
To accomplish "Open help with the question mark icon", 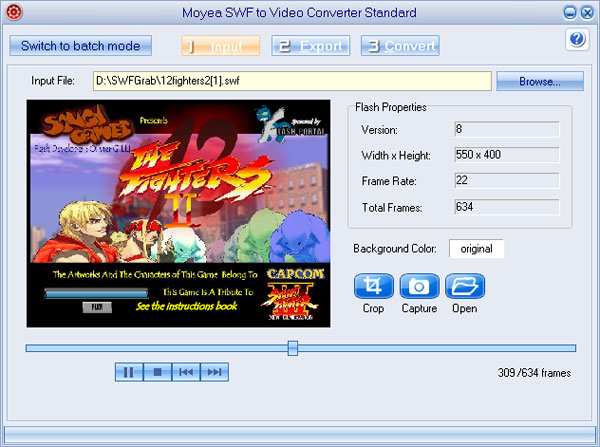I will [x=577, y=39].
